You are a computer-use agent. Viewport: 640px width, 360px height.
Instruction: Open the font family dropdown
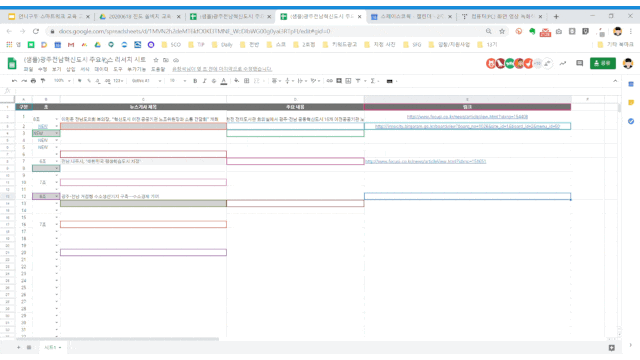(146, 81)
